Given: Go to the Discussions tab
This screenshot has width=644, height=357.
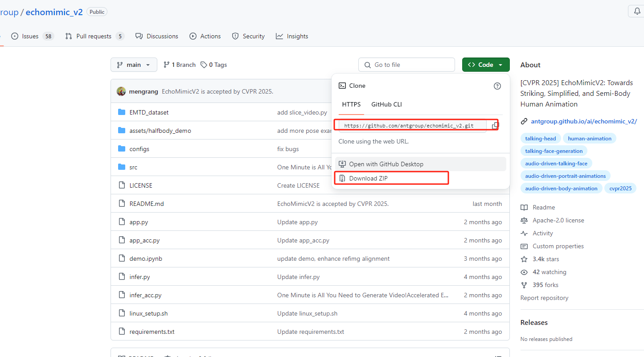Looking at the screenshot, I should pos(157,36).
